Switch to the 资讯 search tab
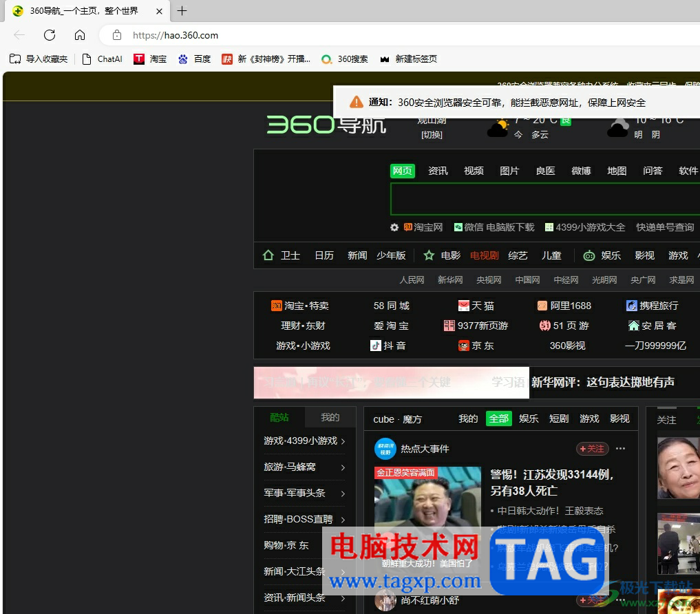This screenshot has width=700, height=614. tap(438, 171)
